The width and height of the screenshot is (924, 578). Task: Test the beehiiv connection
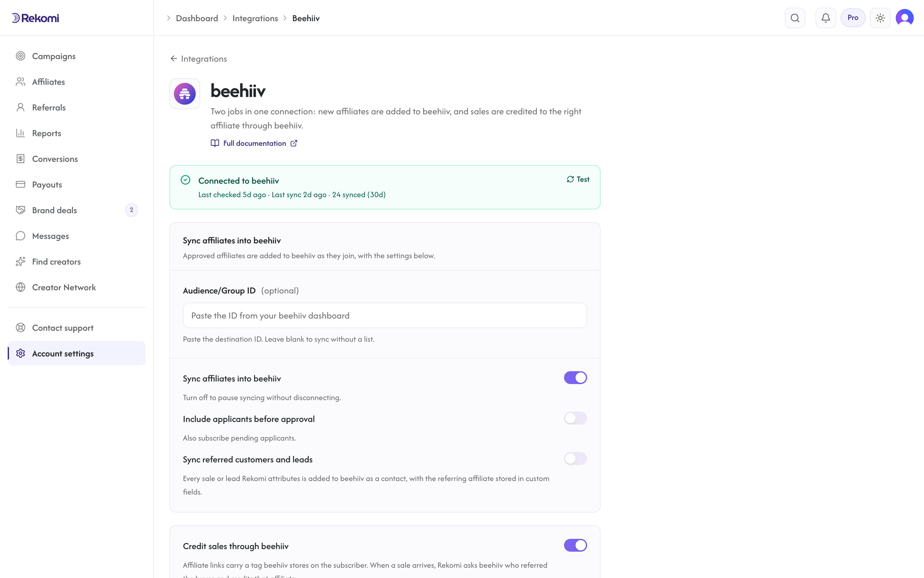[x=578, y=179]
